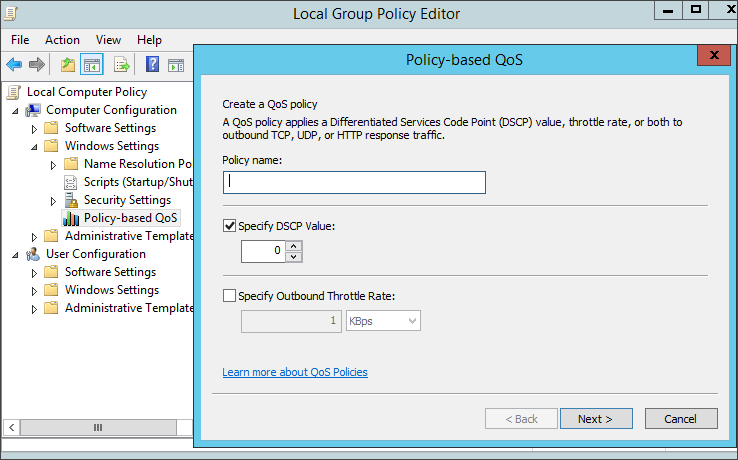
Task: Click the Back arrow toolbar icon
Action: [14, 65]
